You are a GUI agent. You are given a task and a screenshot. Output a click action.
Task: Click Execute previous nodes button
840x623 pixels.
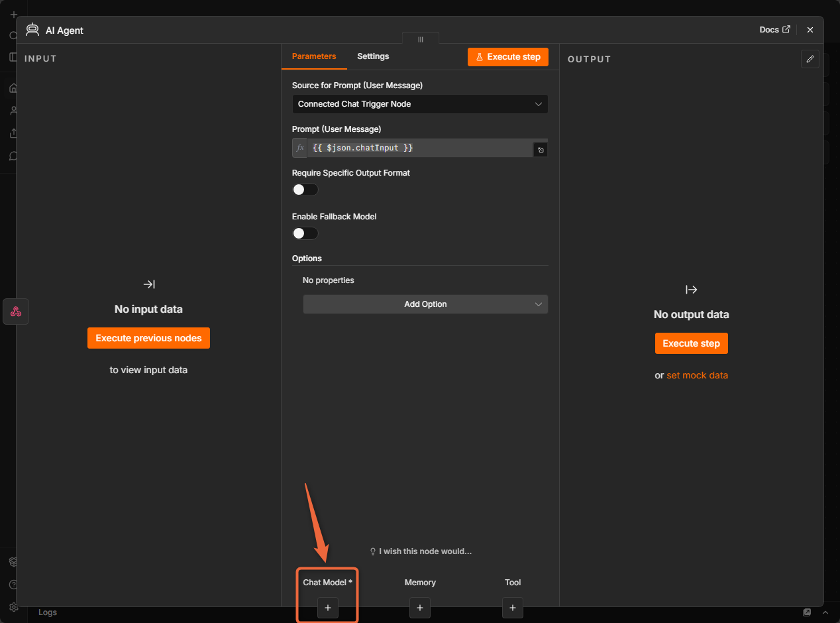point(148,338)
